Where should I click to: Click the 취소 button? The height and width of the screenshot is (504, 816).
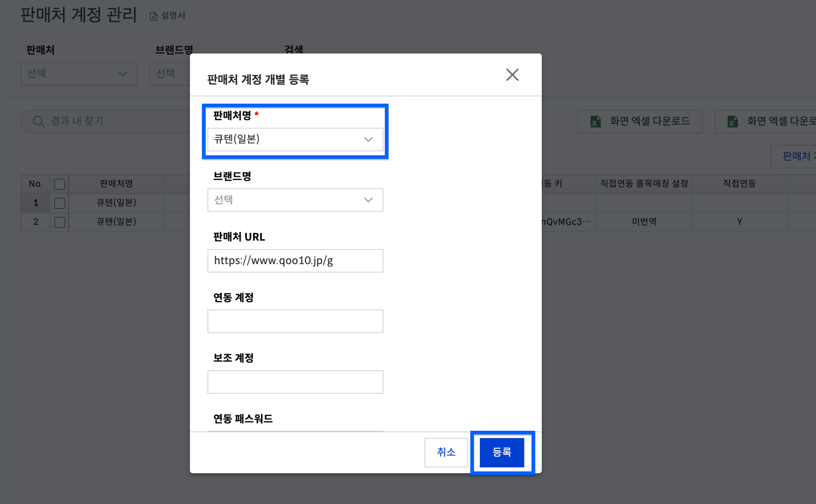pos(446,452)
